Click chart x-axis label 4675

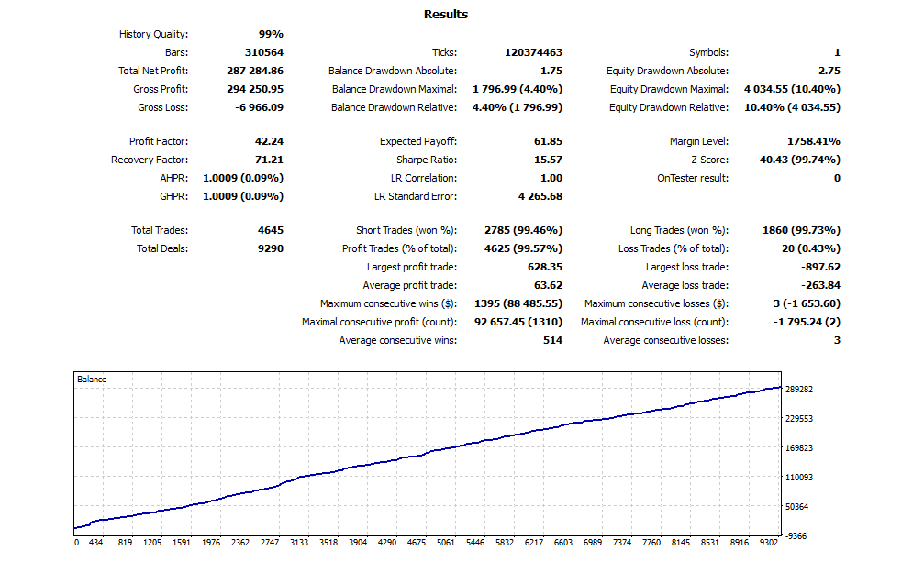[x=417, y=543]
